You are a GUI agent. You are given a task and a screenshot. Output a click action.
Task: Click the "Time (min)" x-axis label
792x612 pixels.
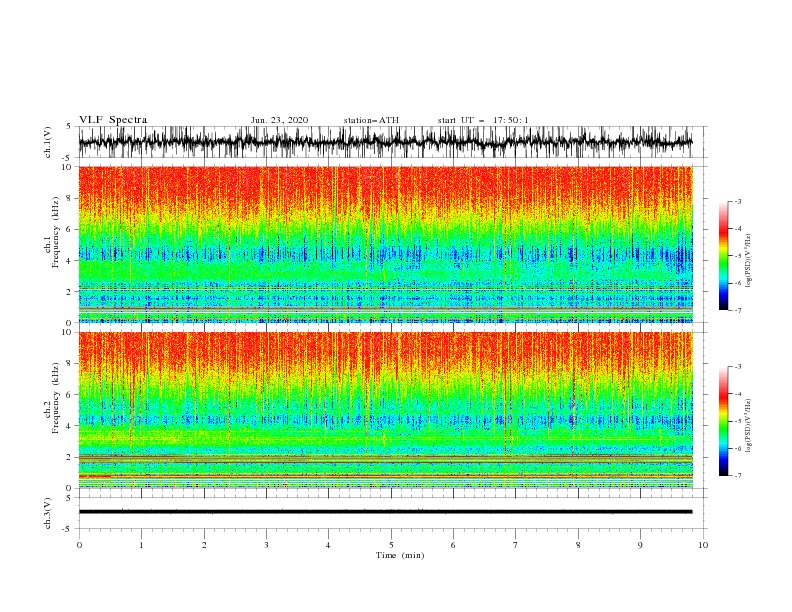(400, 555)
